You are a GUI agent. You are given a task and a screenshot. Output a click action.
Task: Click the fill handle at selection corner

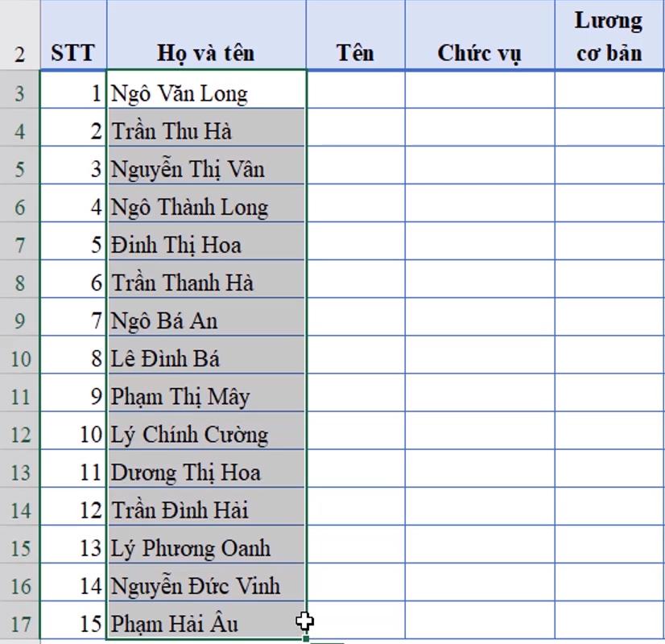(307, 640)
